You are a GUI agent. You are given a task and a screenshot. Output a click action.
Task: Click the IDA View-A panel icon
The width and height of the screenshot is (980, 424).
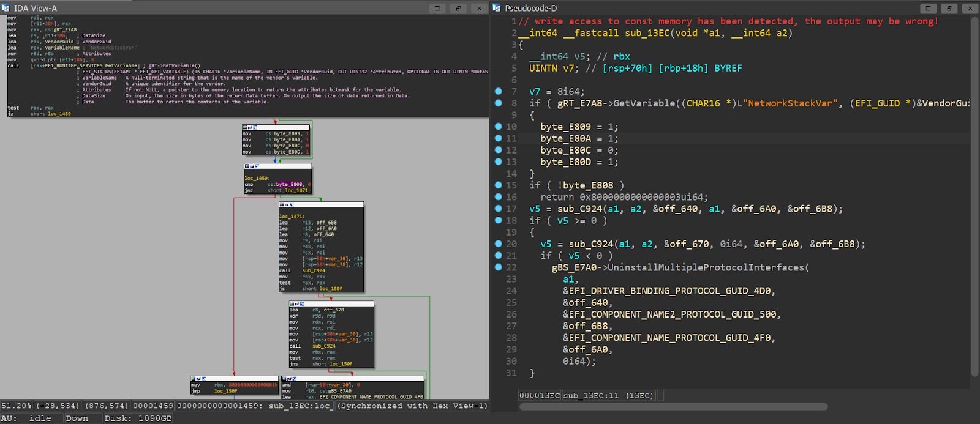6,8
